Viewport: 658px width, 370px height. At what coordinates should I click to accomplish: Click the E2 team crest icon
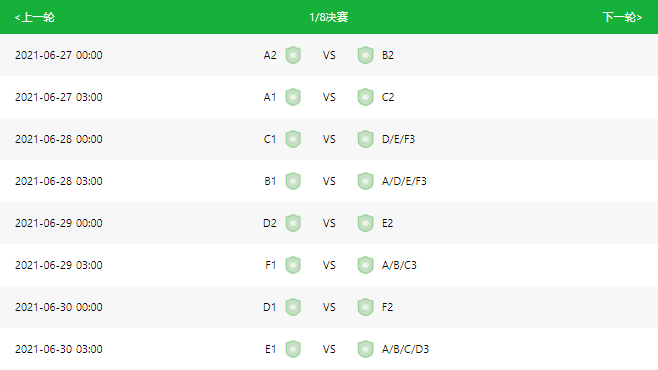coord(366,223)
